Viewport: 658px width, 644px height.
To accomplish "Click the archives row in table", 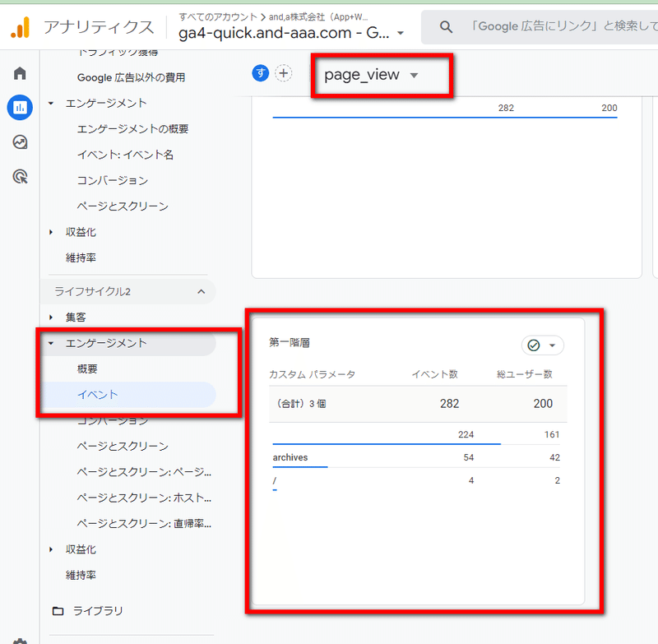I will tap(416, 457).
